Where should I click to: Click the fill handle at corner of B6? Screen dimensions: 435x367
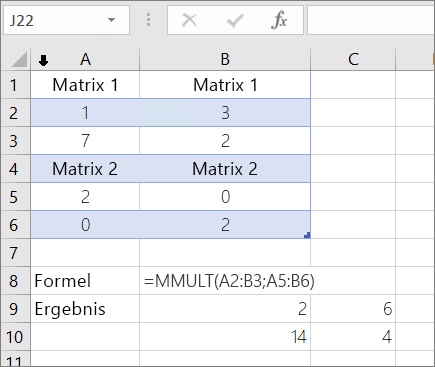[307, 235]
